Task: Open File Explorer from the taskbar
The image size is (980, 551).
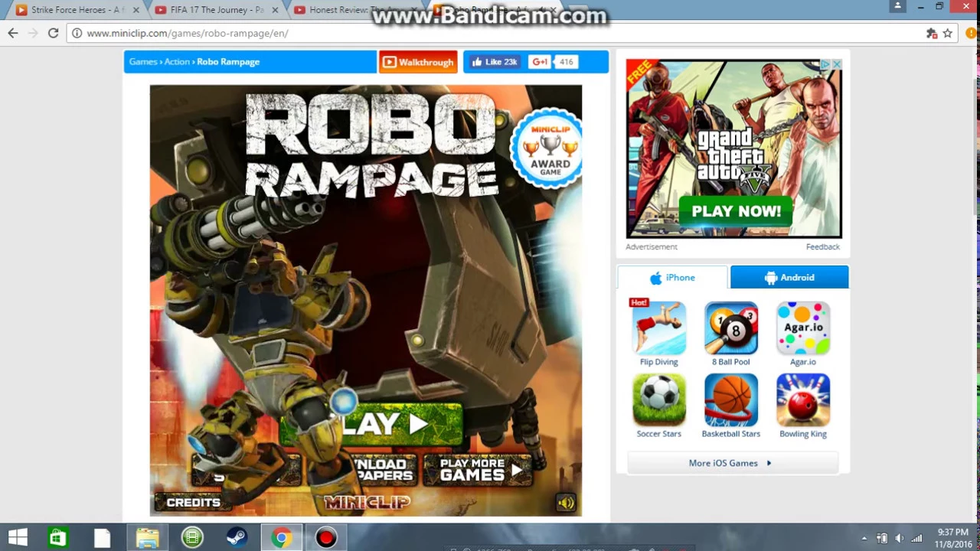Action: [x=147, y=538]
